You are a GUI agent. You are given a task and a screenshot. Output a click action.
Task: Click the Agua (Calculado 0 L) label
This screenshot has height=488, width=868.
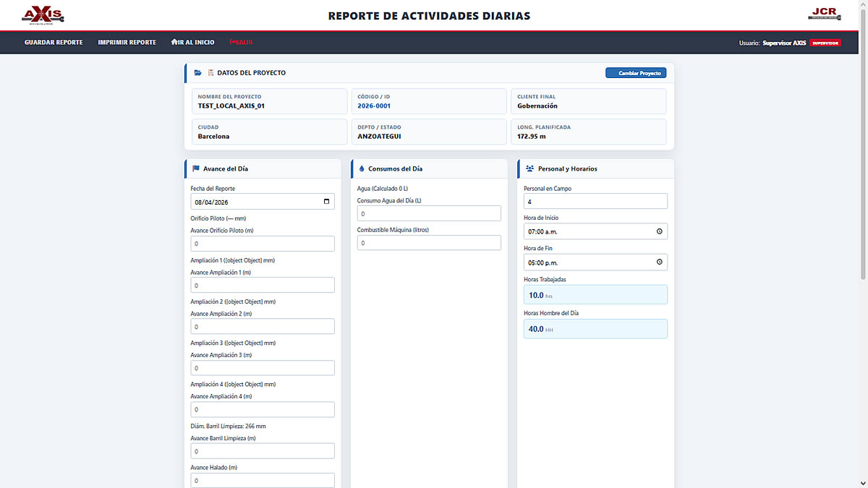383,188
